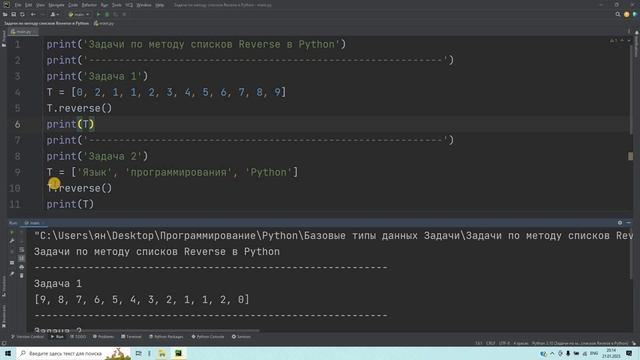Open the Refactor menu

pos(89,5)
